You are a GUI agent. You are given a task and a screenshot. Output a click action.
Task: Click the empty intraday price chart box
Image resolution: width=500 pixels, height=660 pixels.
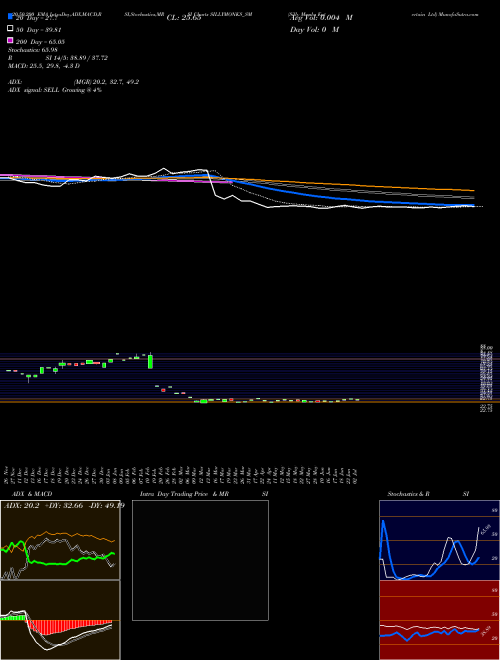[x=200, y=560]
